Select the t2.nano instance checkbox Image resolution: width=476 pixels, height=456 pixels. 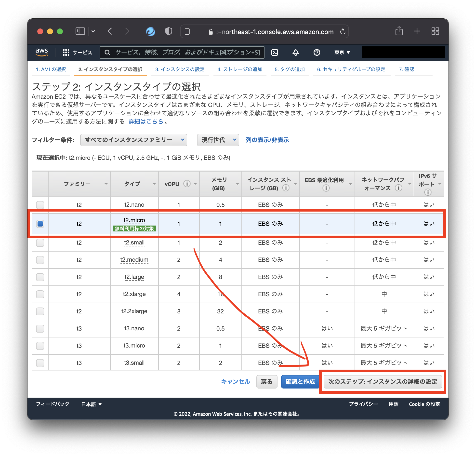pos(40,204)
